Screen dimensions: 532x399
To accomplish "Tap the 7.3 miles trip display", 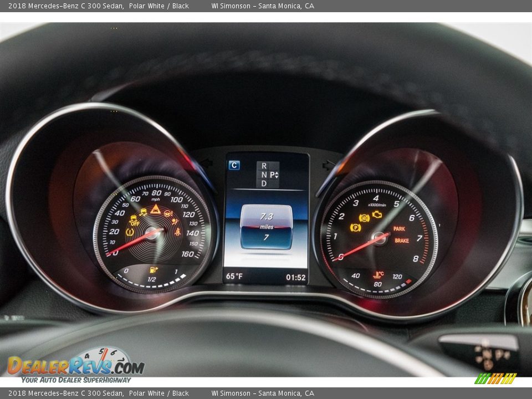I will coord(266,216).
